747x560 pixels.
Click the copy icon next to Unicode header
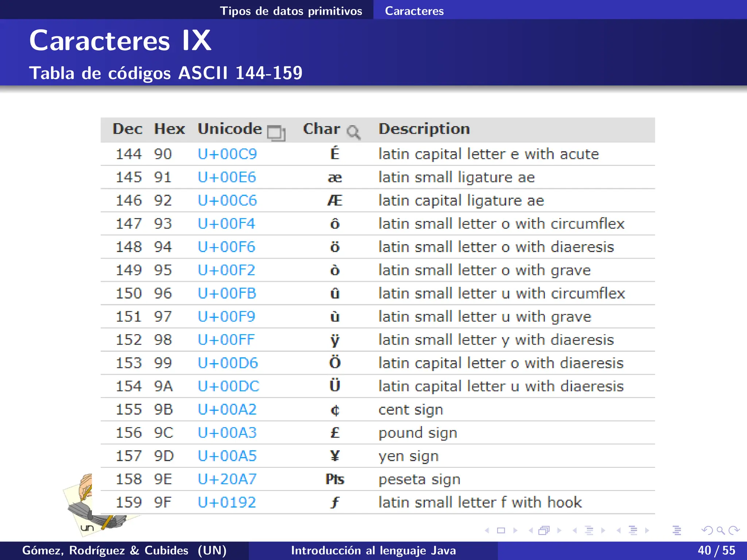coord(276,133)
